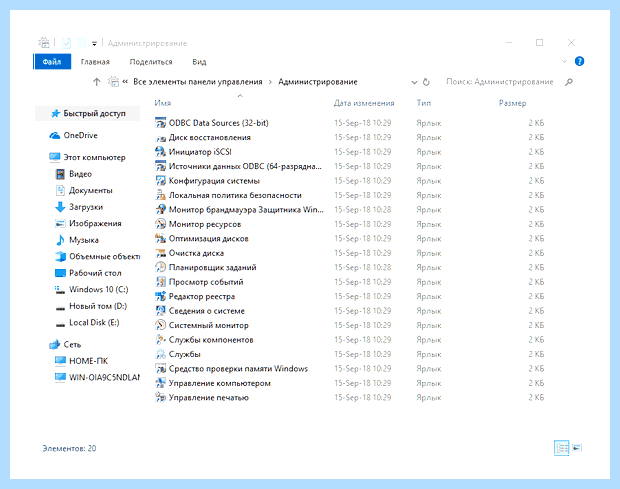Expand the ribbon with the chevron
Image resolution: width=620 pixels, height=489 pixels.
564,61
